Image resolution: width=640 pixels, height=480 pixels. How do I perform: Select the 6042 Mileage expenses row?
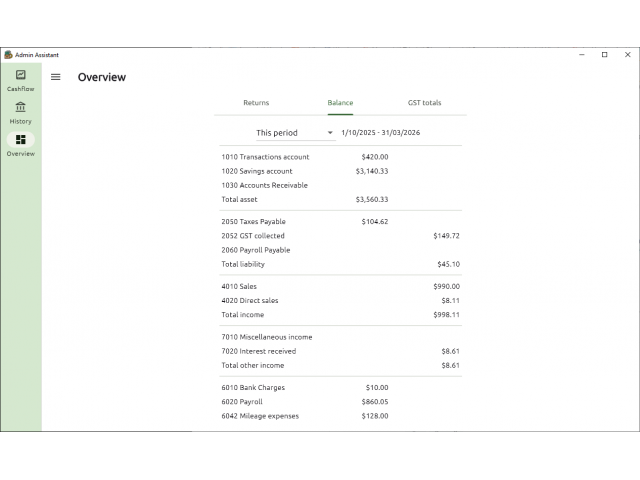260,416
